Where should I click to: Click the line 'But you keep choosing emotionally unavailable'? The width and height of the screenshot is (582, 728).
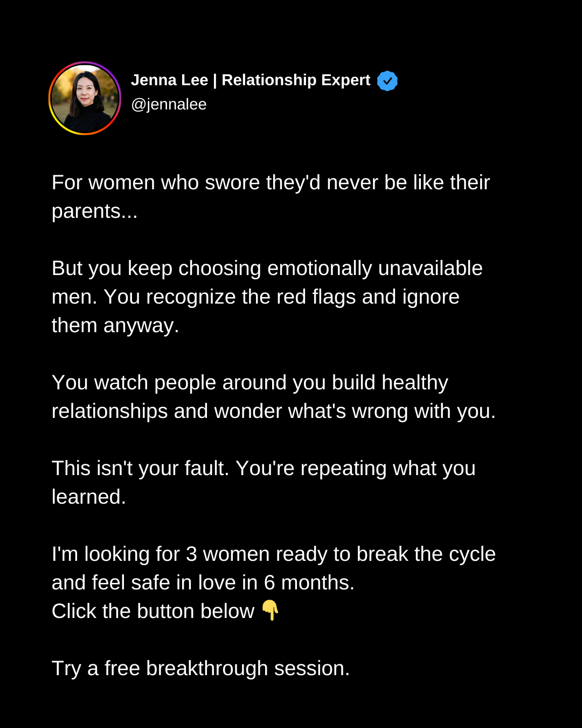point(267,269)
